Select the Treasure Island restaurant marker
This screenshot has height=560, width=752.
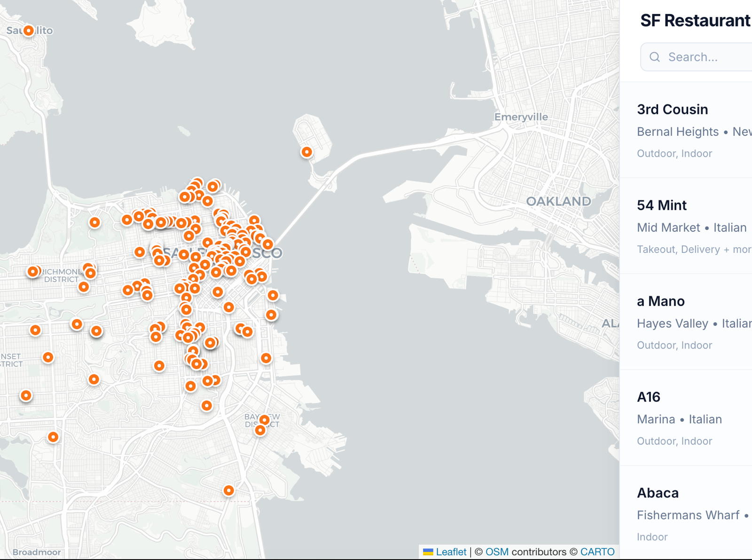[306, 152]
